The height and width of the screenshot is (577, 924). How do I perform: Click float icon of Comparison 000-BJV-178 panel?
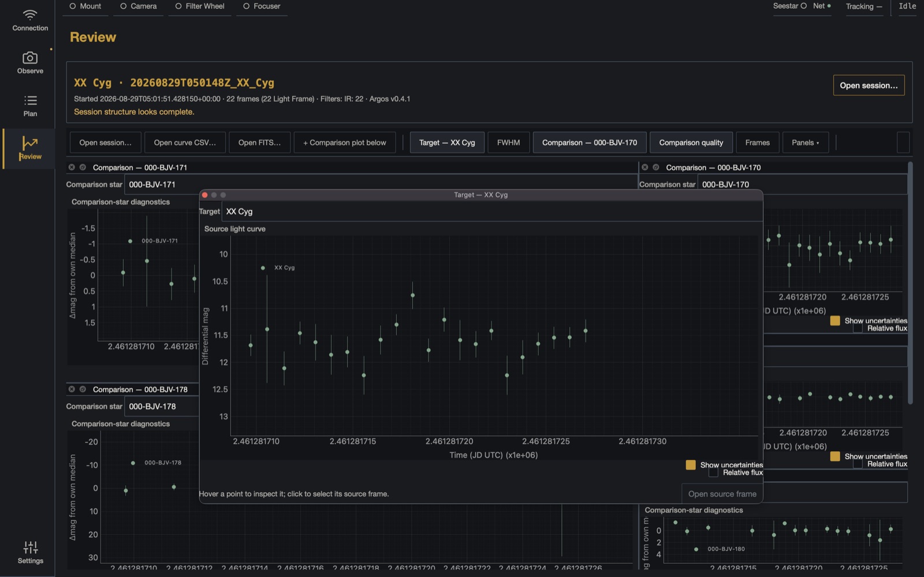(83, 389)
